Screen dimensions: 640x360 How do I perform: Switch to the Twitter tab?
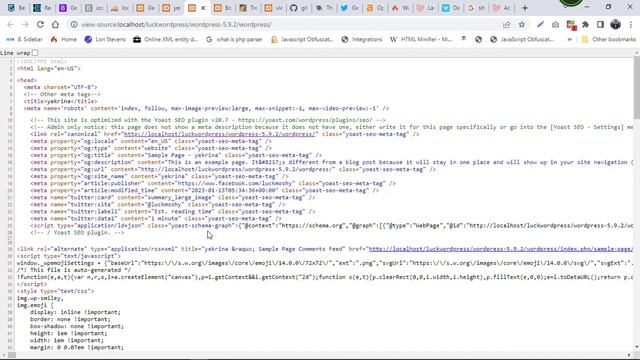(x=349, y=8)
